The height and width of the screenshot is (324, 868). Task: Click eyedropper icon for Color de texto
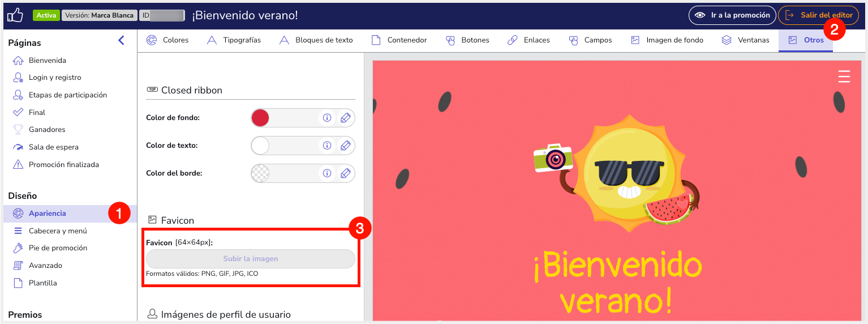point(345,146)
